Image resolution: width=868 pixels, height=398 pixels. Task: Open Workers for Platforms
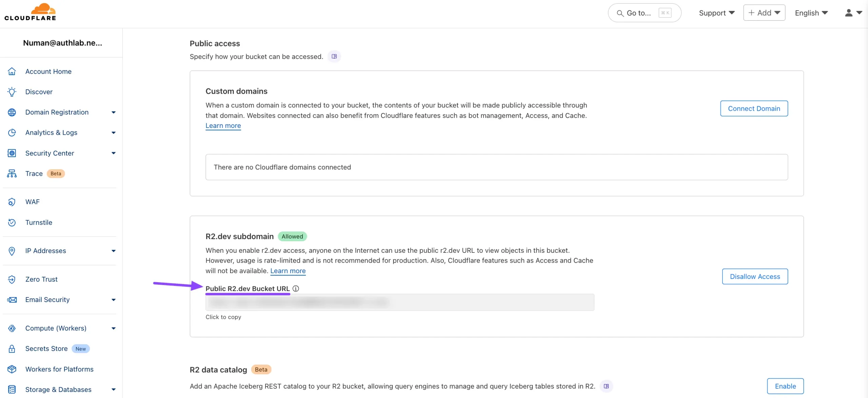click(x=59, y=369)
